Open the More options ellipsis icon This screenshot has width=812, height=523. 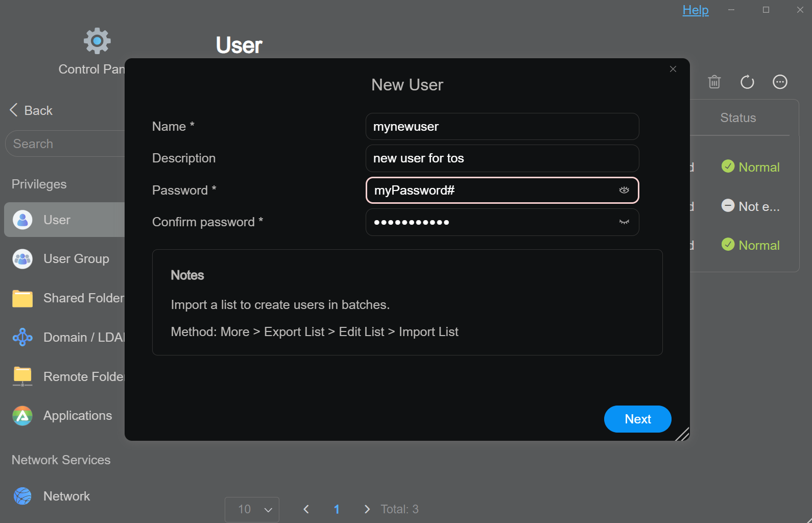[780, 82]
